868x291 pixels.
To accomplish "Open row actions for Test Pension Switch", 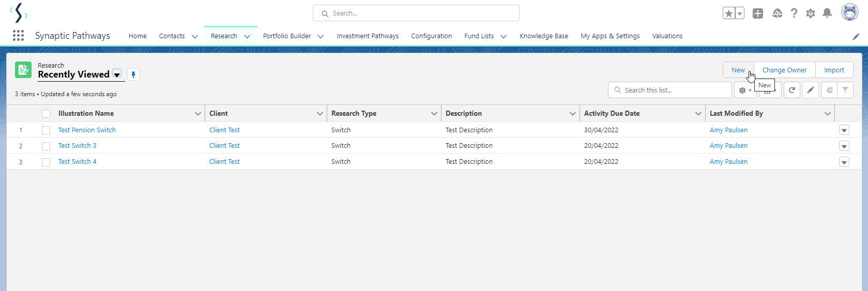I will point(844,130).
